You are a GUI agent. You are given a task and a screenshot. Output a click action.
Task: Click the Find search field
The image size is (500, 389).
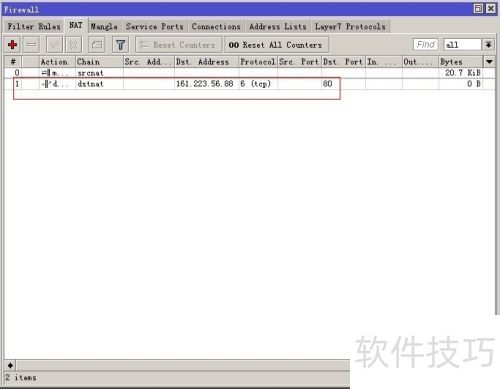(426, 45)
